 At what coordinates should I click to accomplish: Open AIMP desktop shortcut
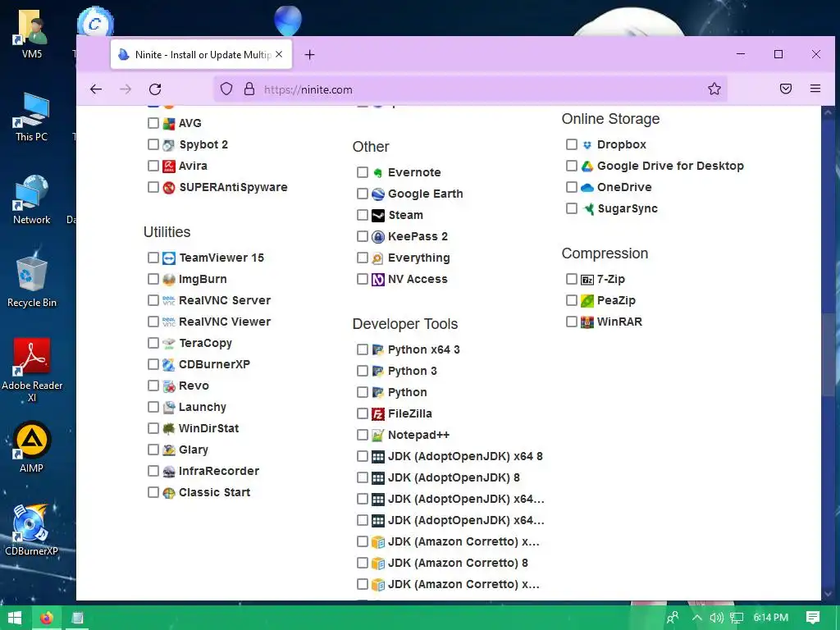pyautogui.click(x=32, y=447)
